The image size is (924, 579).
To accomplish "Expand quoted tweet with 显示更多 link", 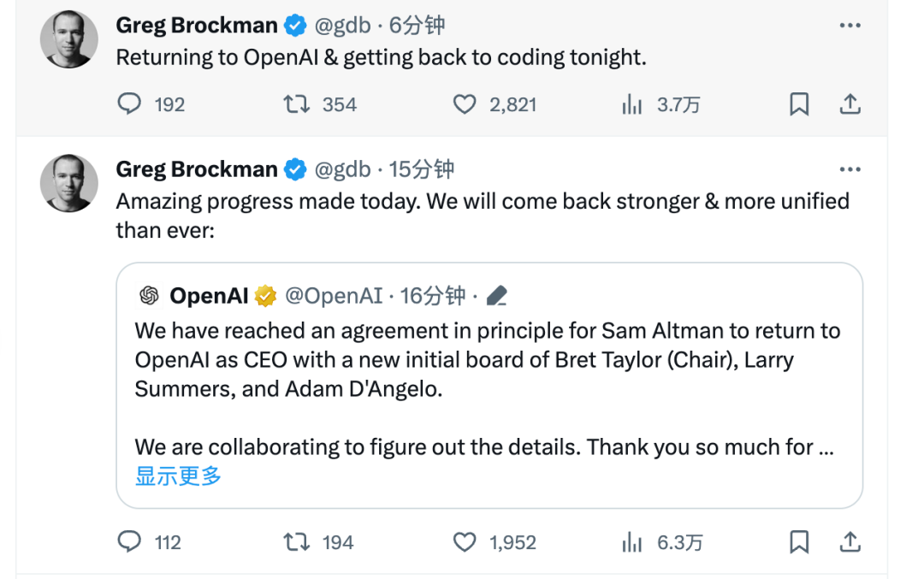I will [178, 476].
